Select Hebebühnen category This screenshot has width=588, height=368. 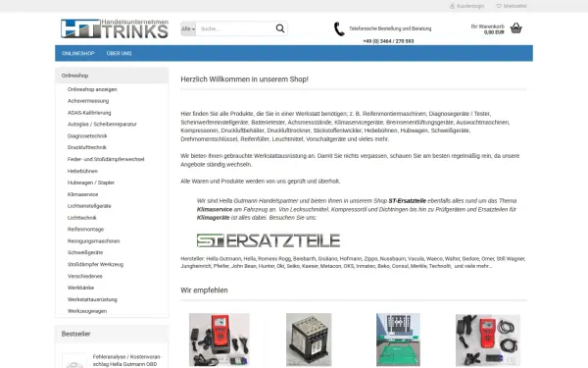(82, 171)
